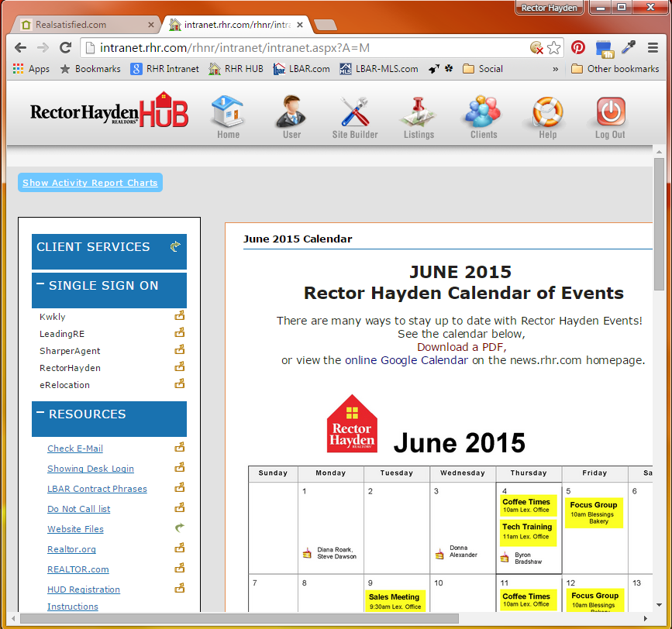Open the RHR HUB bookmark
The width and height of the screenshot is (672, 629).
click(x=236, y=69)
